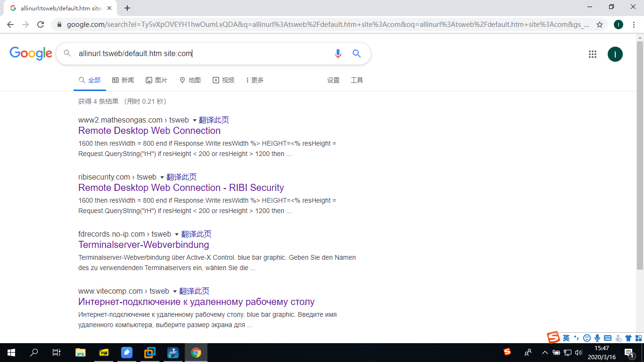Switch to 新闻 tab

point(123,80)
